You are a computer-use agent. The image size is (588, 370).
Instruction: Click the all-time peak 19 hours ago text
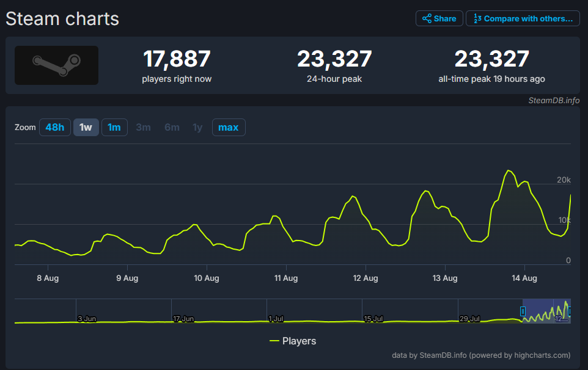[491, 79]
